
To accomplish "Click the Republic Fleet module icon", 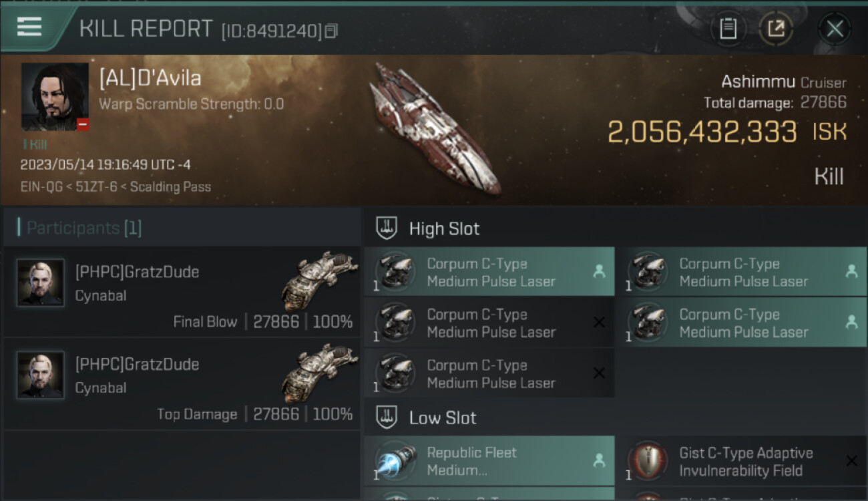I will (395, 461).
